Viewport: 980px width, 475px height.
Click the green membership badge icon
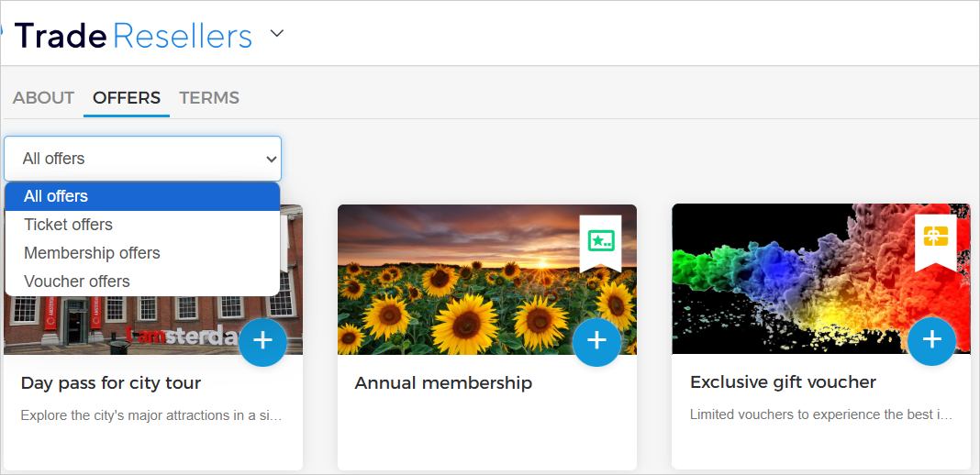600,241
